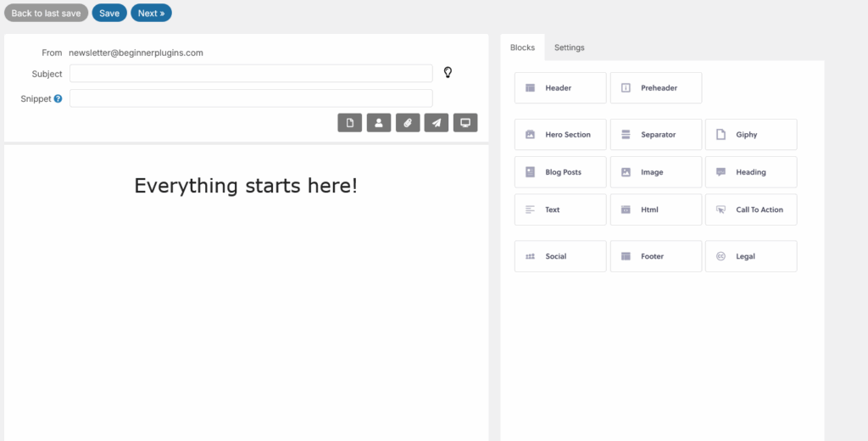This screenshot has width=868, height=441.
Task: Add a Header block
Action: pos(560,87)
